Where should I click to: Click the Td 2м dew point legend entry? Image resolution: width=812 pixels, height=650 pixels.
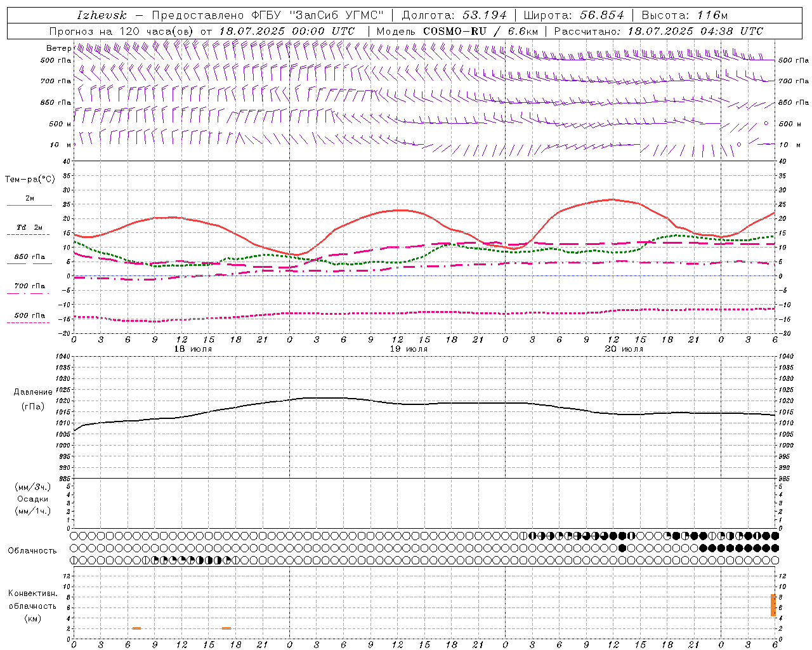[x=30, y=227]
